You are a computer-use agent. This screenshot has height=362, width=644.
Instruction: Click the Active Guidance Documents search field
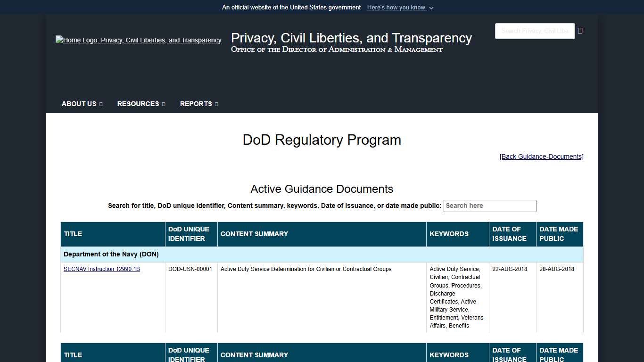click(490, 206)
